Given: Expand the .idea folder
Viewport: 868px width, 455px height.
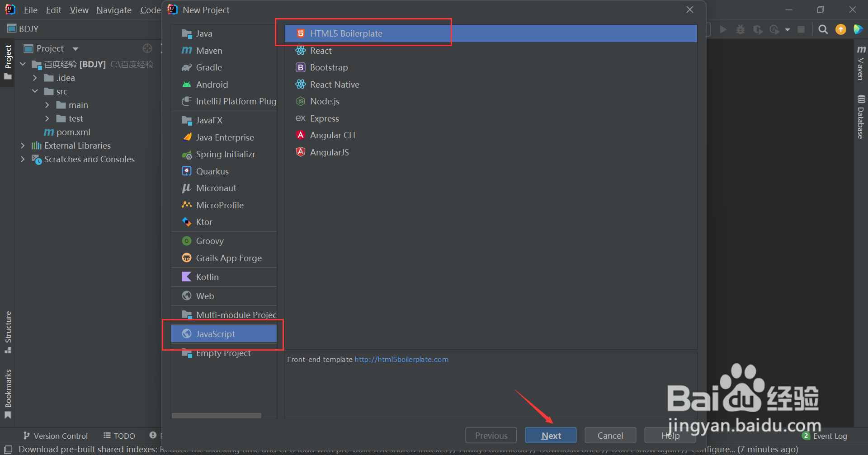Looking at the screenshot, I should point(35,78).
